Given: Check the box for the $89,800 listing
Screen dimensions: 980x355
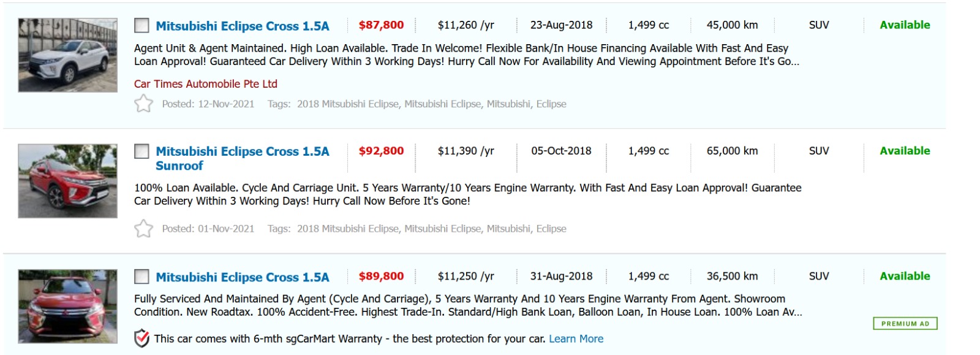Looking at the screenshot, I should tap(141, 277).
